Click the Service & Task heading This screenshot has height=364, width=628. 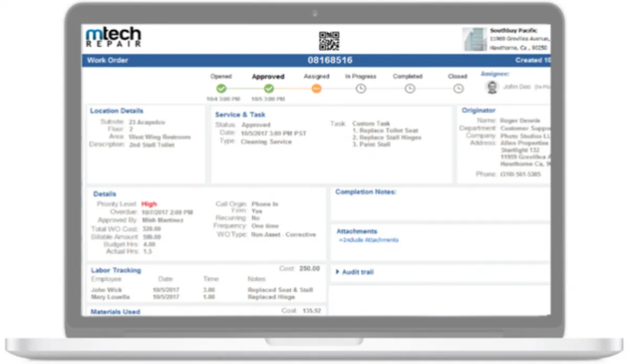pyautogui.click(x=240, y=115)
